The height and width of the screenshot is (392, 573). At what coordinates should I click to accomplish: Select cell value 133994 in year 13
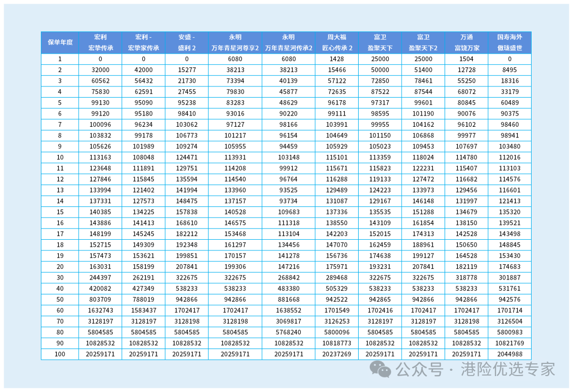coord(100,190)
